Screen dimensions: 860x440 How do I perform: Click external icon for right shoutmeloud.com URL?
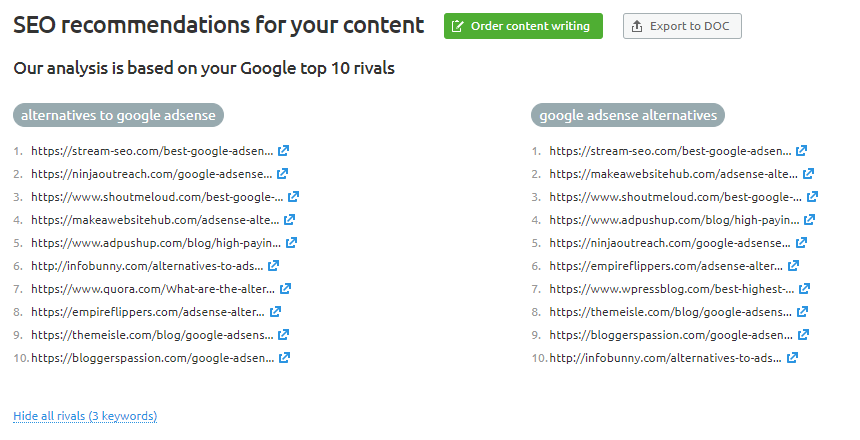click(812, 197)
